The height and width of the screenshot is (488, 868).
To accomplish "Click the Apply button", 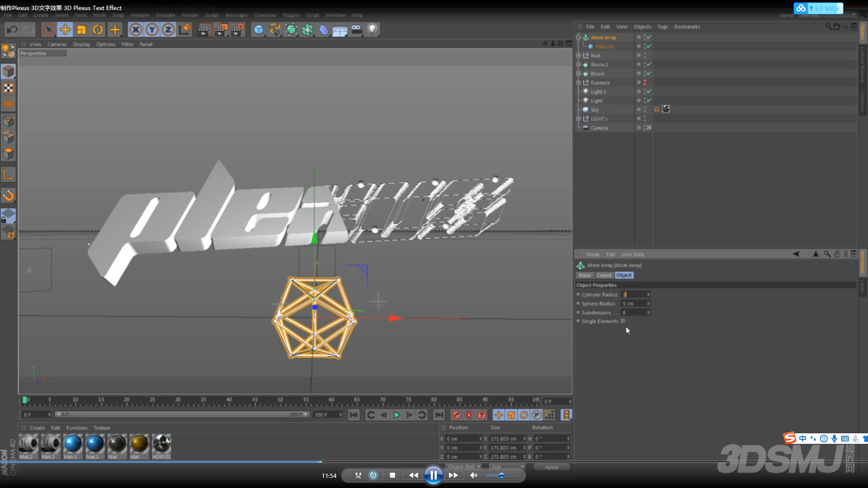I will (552, 467).
